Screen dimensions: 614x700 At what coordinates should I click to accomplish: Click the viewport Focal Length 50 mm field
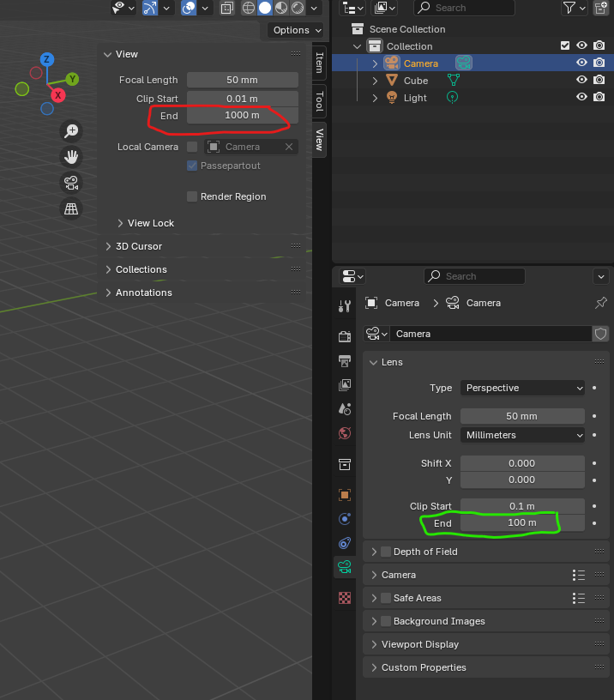point(243,80)
